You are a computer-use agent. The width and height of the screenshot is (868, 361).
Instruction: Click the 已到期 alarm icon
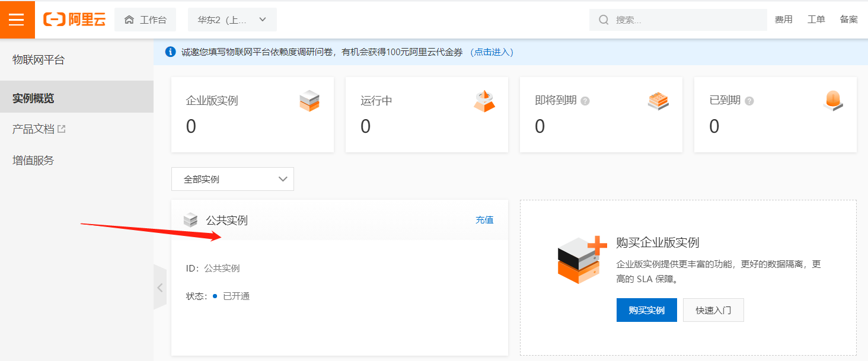pos(833,101)
